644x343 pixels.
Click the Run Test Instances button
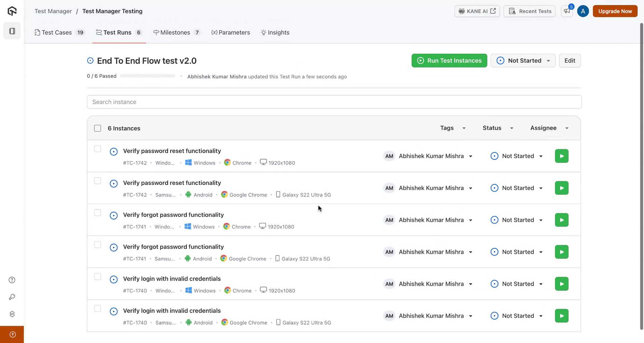(x=449, y=61)
